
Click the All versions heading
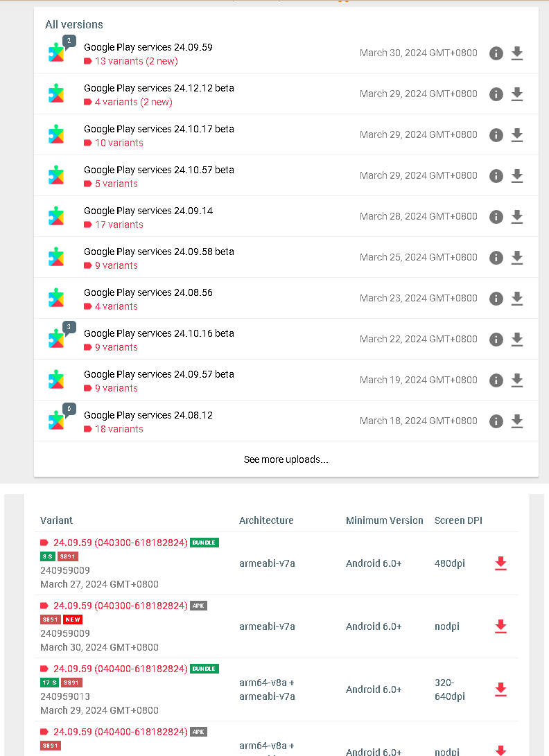pyautogui.click(x=73, y=24)
